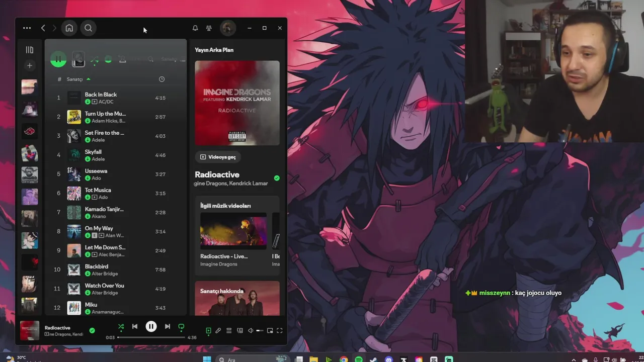Toggle Your Library sidebar icon
The image size is (644, 362).
pos(30,50)
